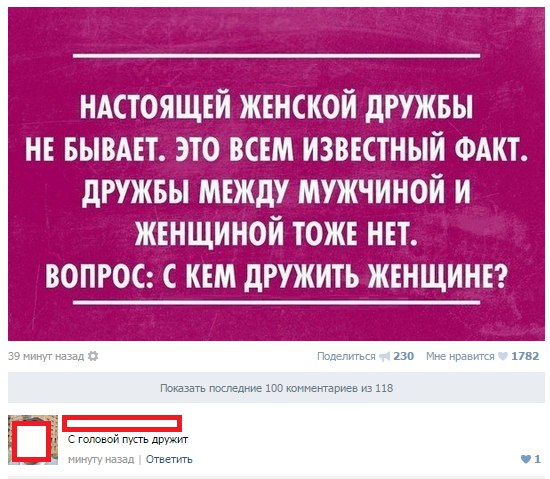Click the megaphone share icon
Viewport: 550px width, 479px height.
(x=385, y=357)
